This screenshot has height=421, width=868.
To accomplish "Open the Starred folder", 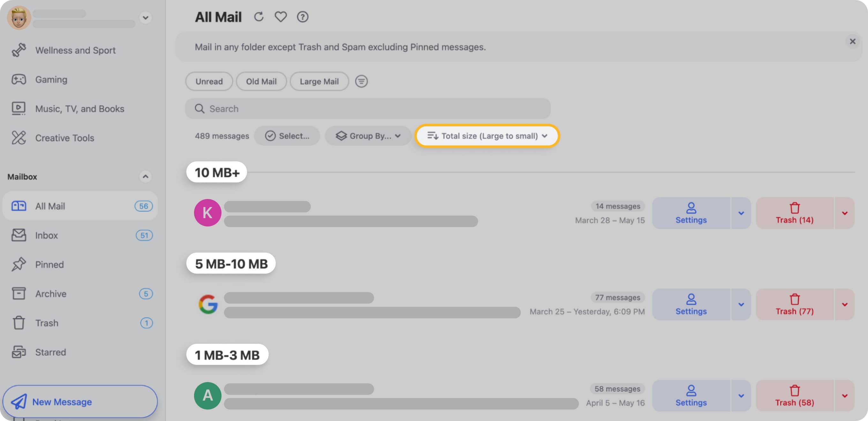I will coord(50,352).
